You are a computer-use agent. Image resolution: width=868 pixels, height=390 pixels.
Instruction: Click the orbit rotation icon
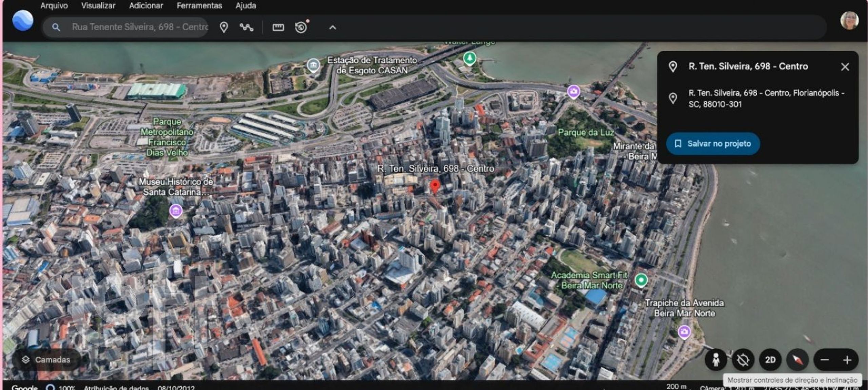[x=743, y=360]
